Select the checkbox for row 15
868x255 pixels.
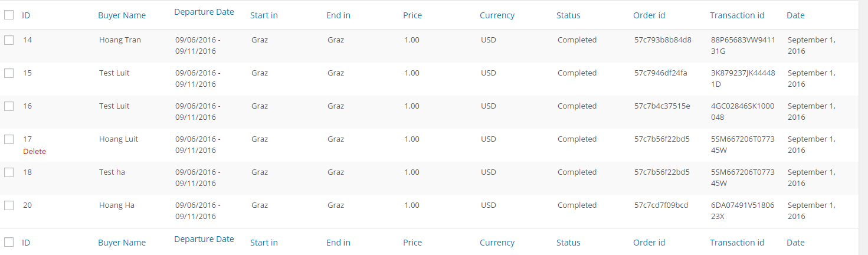pyautogui.click(x=9, y=73)
